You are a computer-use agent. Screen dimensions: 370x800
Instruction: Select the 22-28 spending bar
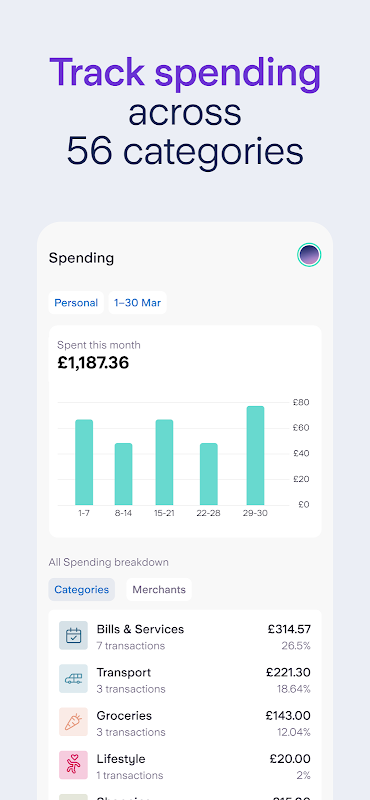(x=209, y=474)
